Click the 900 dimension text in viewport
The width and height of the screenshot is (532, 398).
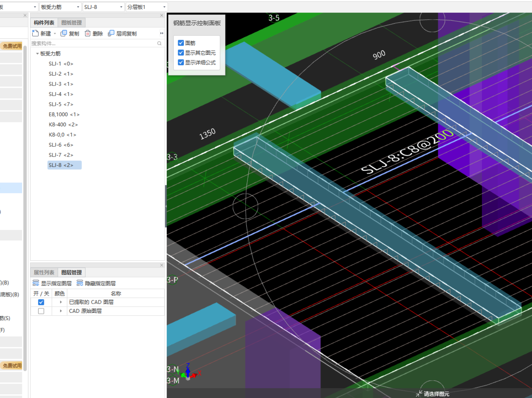point(379,55)
